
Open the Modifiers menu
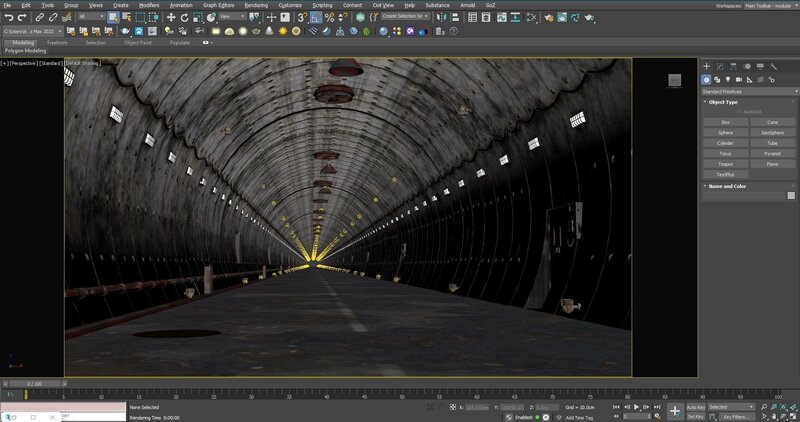point(148,5)
